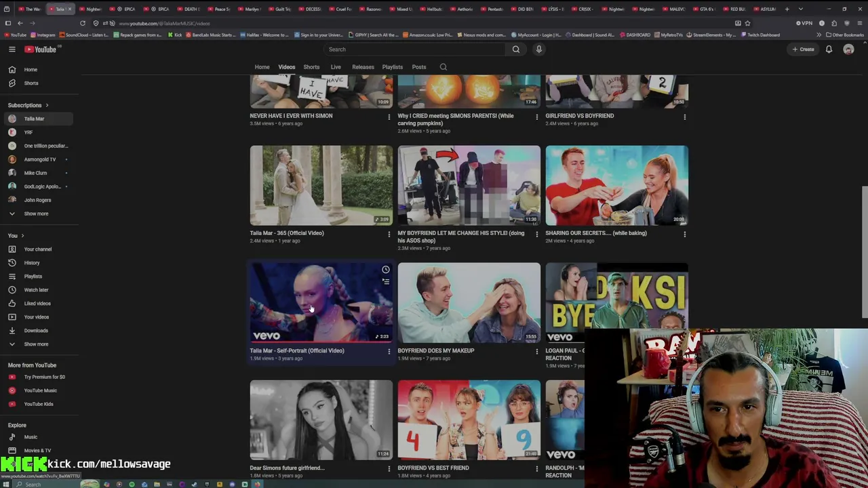Open the browser tab list dropdown
Viewport: 868px width, 488px height.
click(x=801, y=9)
